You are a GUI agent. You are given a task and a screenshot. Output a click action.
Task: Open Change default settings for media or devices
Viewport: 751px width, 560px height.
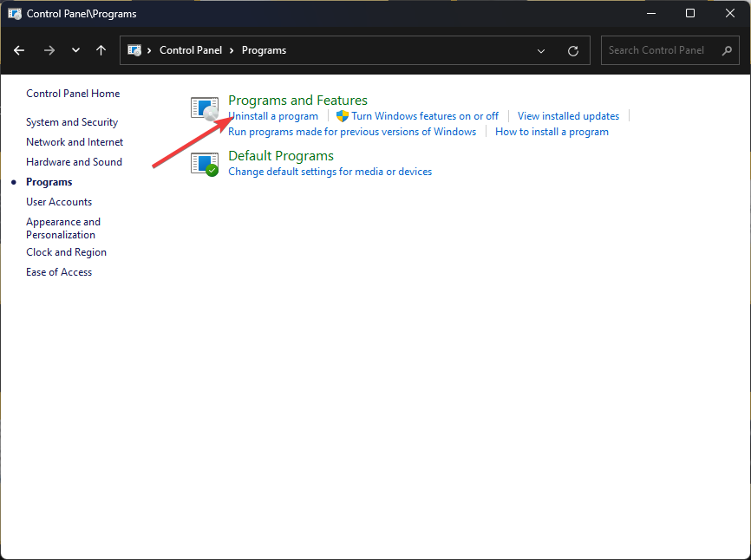pyautogui.click(x=330, y=172)
